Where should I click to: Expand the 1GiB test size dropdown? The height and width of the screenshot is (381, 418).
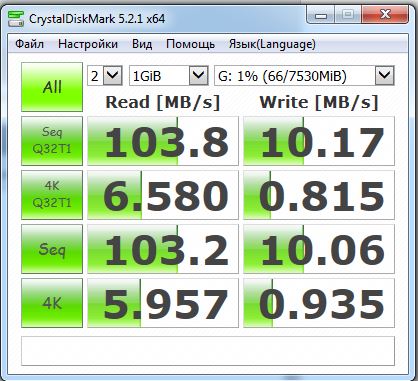click(x=169, y=76)
